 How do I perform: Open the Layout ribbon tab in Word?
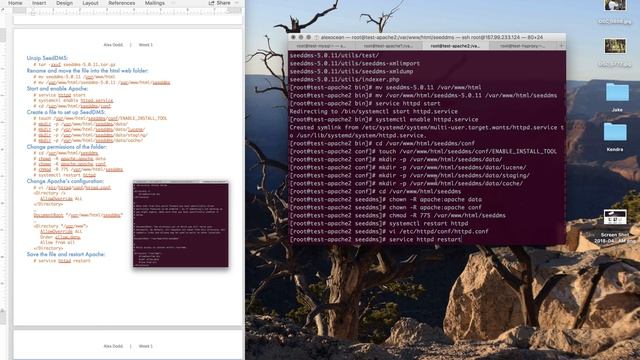[x=90, y=3]
